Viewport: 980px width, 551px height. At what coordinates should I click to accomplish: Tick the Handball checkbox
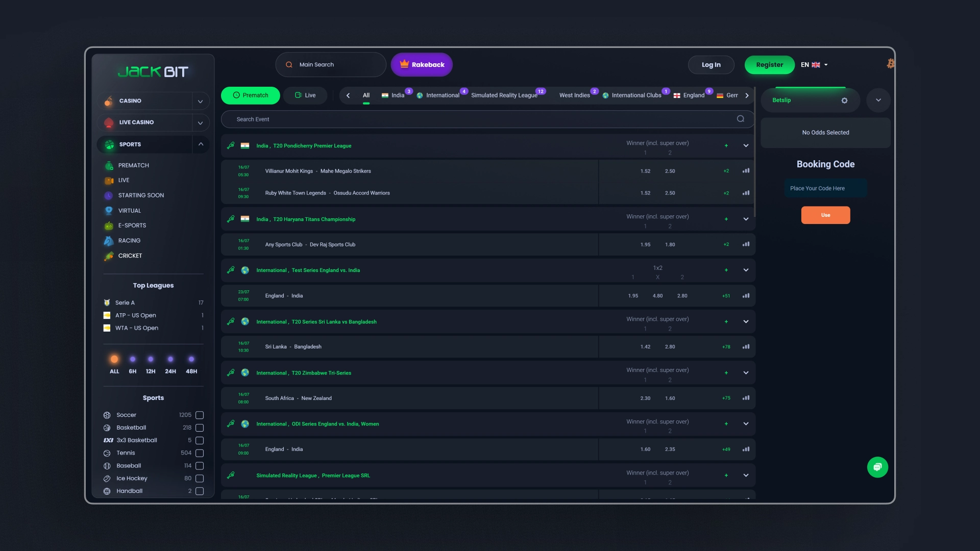click(200, 491)
